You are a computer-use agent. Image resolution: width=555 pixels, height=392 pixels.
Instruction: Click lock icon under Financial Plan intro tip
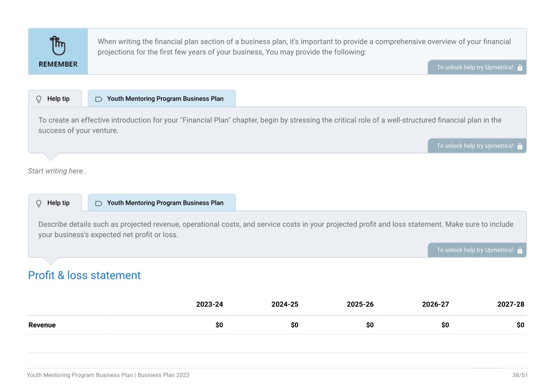coord(520,146)
